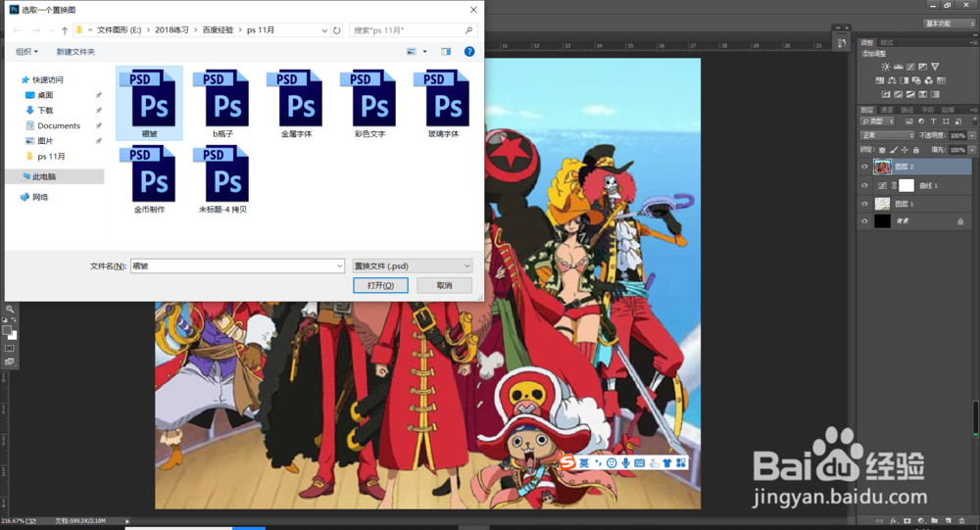Screen dimensions: 980x530
Task: Open layer filter 类型 dropdown
Action: tap(877, 121)
